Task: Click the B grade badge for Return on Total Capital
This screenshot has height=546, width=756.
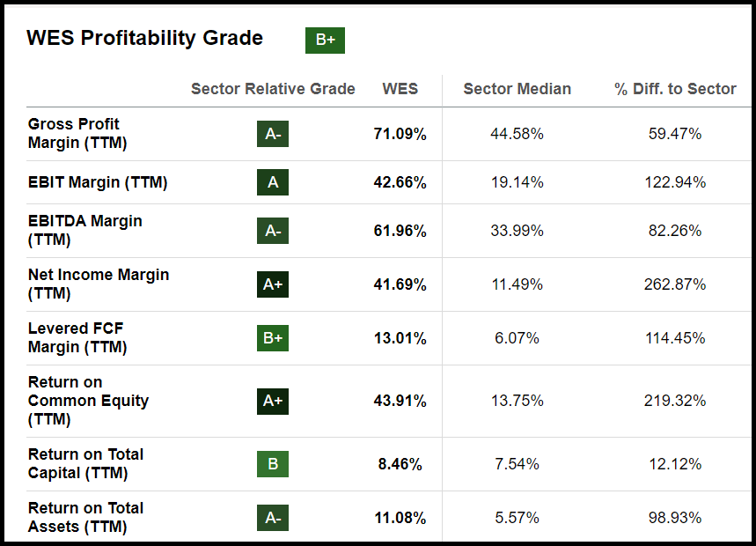Action: [x=273, y=464]
